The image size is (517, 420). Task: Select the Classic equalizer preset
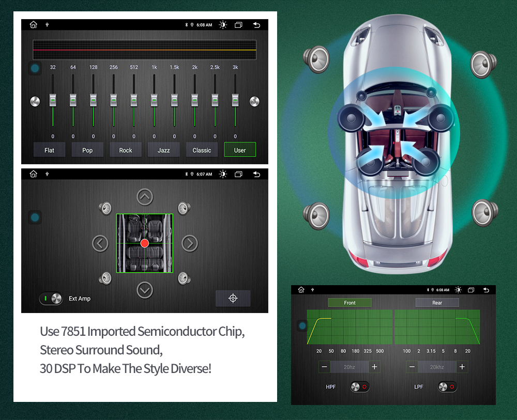pos(202,150)
